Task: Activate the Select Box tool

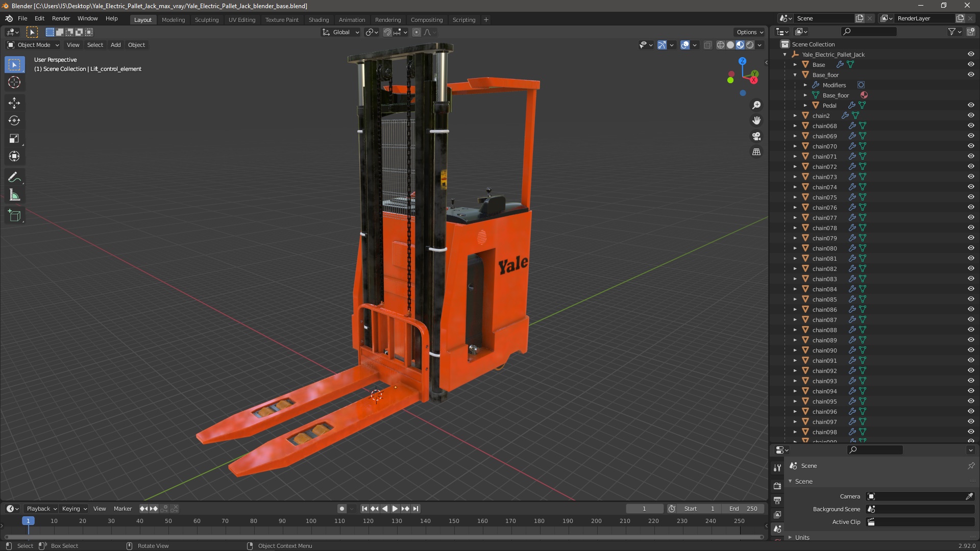Action: click(14, 65)
